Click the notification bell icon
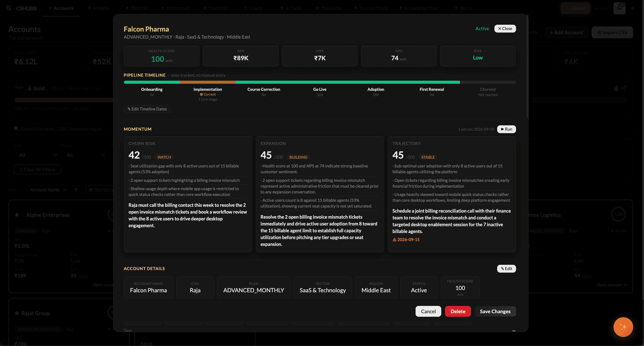Viewport: 644px width, 346px height. [619, 8]
